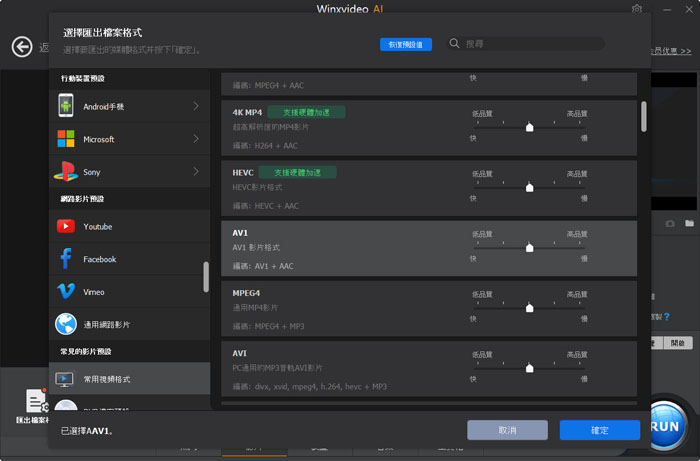Open the Youtube web video preset
700x461 pixels.
click(x=66, y=226)
